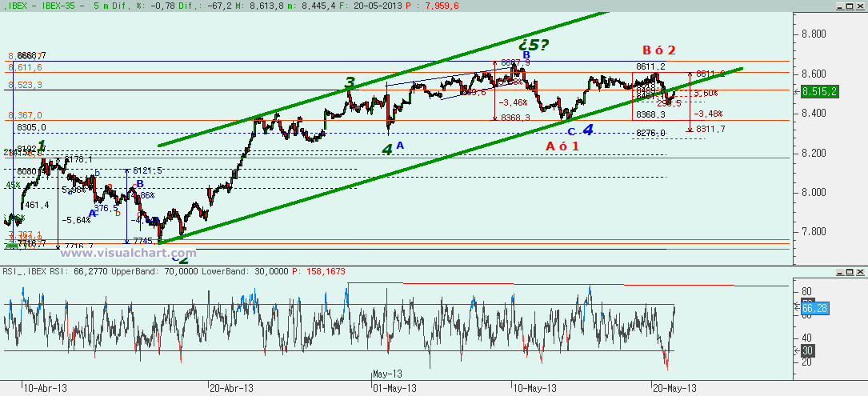The width and height of the screenshot is (868, 396).
Task: Select the red 'A ó 1' annotation
Action: (x=562, y=146)
